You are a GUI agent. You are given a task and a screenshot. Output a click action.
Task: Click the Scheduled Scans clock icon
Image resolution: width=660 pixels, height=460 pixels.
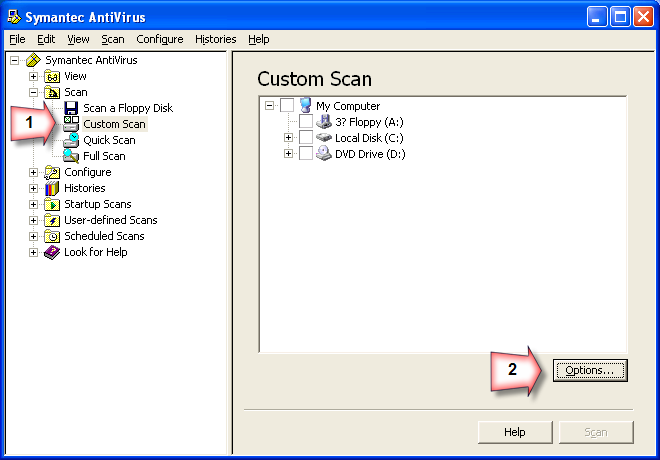[x=52, y=236]
